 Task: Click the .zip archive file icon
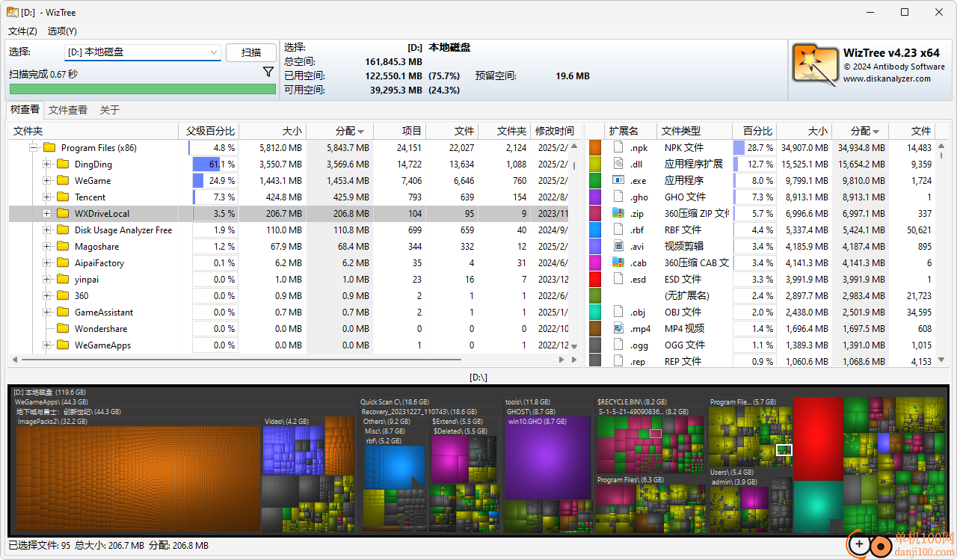[x=618, y=213]
